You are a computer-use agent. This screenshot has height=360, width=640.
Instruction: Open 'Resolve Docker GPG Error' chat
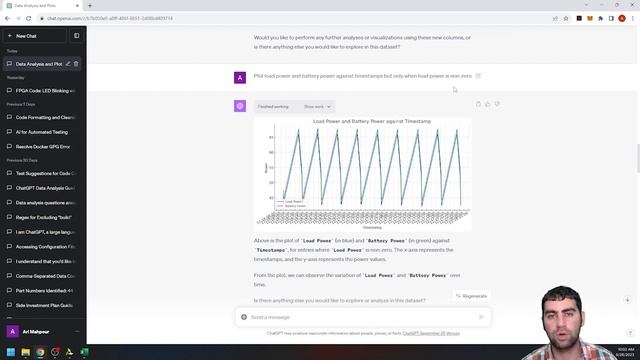click(x=42, y=147)
